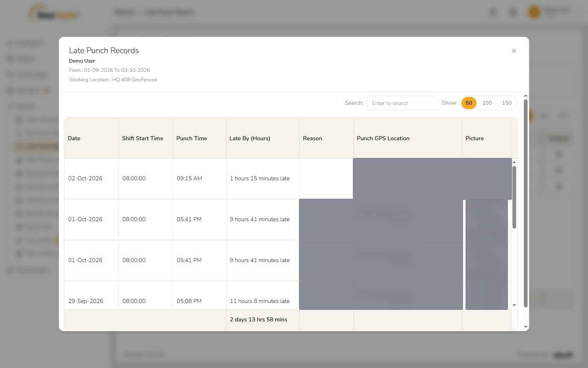Click the Punch GPS Location column header
588x368 pixels.
408,138
